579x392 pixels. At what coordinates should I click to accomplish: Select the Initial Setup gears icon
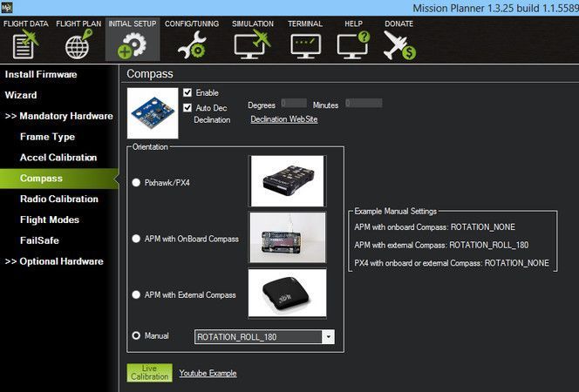(133, 45)
